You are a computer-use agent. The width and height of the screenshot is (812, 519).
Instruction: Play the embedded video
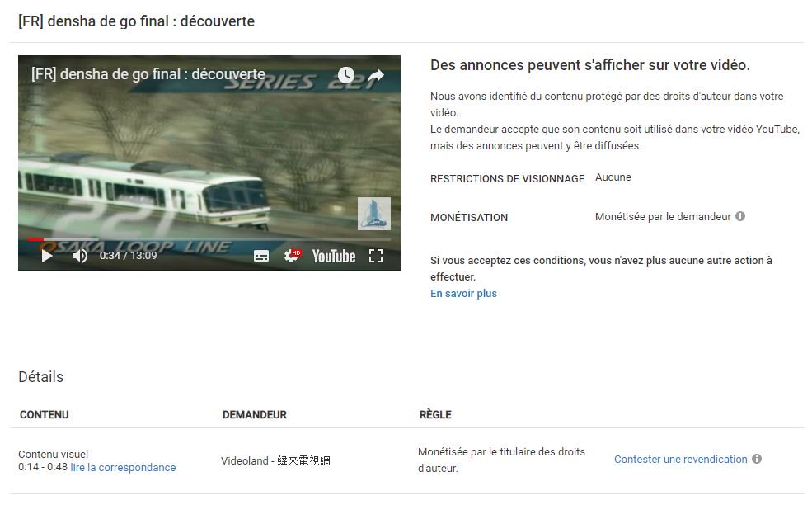[47, 256]
